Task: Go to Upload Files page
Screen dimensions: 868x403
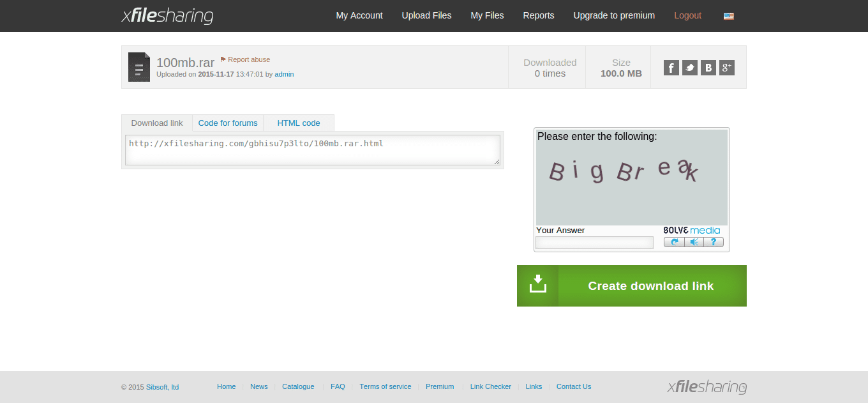Action: click(426, 15)
